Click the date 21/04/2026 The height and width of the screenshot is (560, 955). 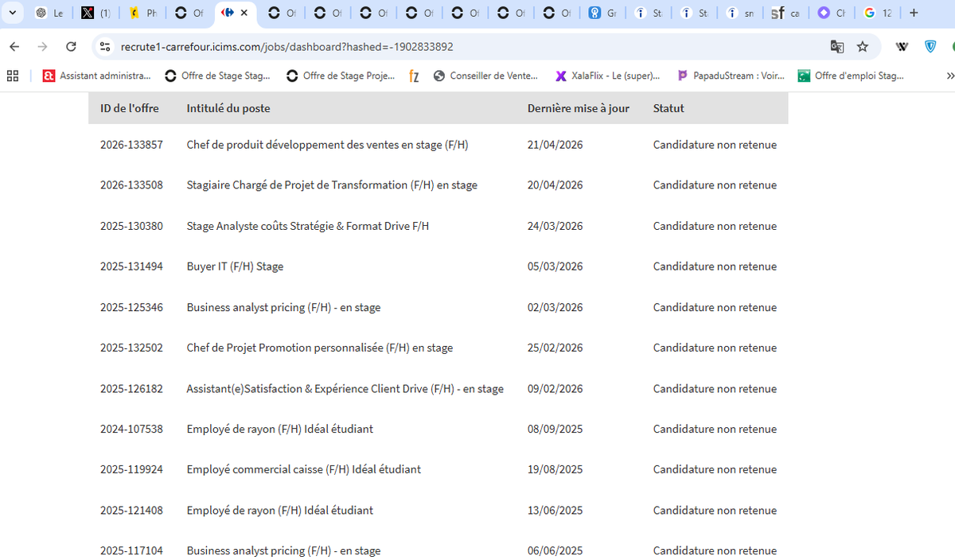(x=555, y=145)
